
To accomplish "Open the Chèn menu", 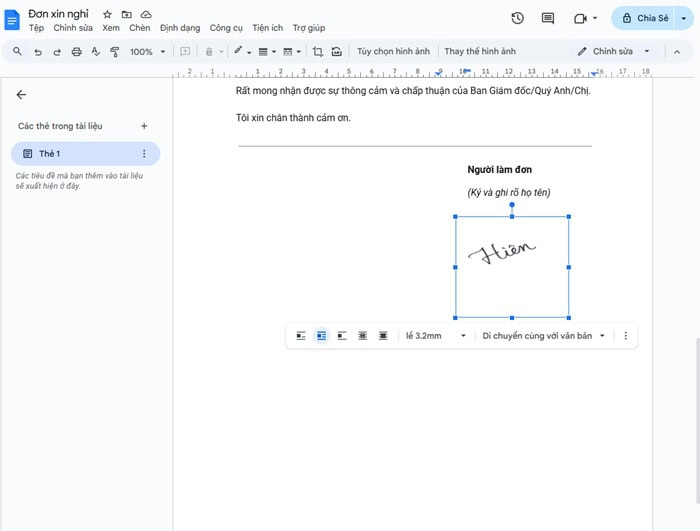I will coord(139,28).
